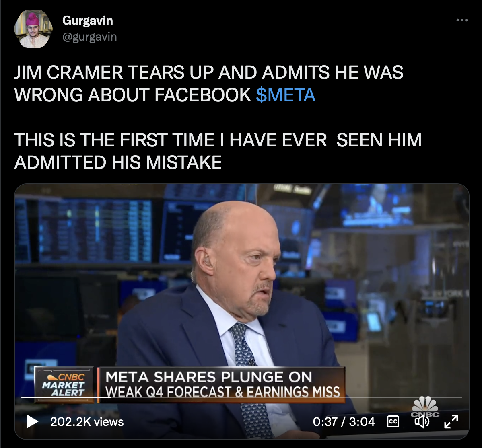This screenshot has height=448, width=482.
Task: Seek within the video progress bar
Action: [x=242, y=397]
